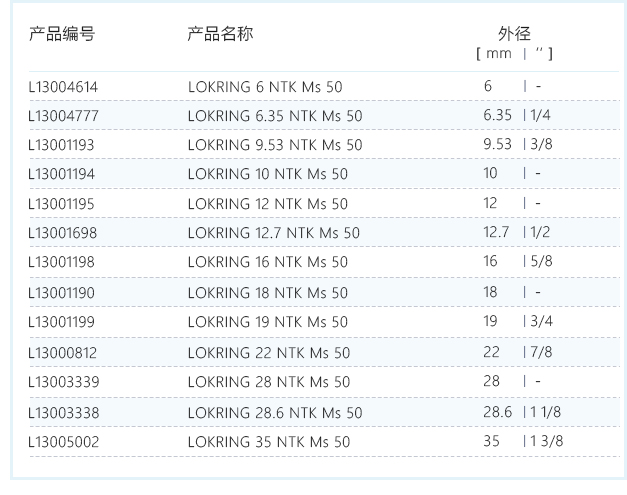Select product name LOKRING 10 NTK Ms 50

click(268, 174)
